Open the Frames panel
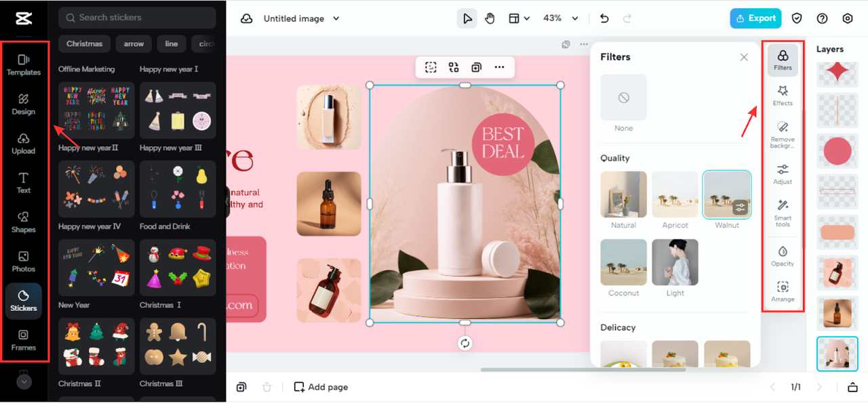 [24, 340]
